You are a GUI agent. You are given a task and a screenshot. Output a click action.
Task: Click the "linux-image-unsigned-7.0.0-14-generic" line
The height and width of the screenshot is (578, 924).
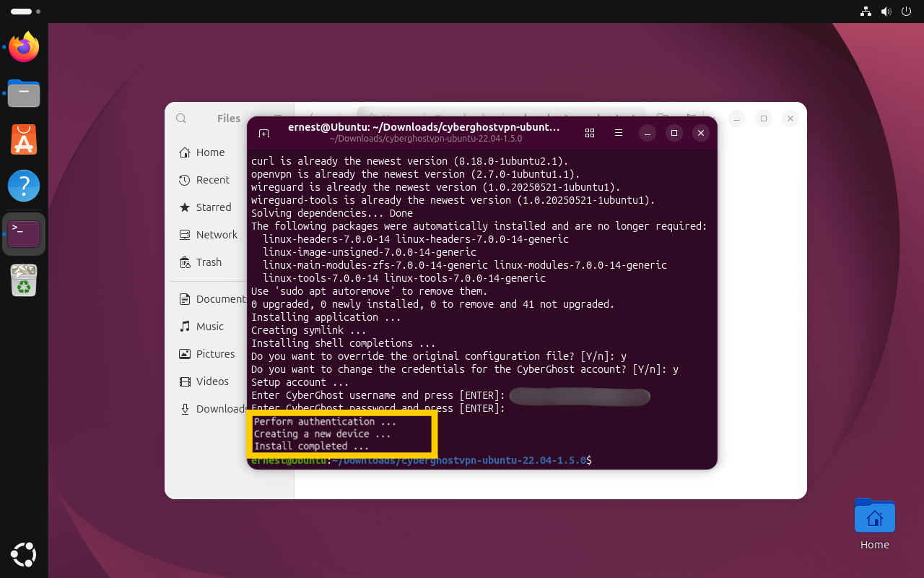pos(370,252)
